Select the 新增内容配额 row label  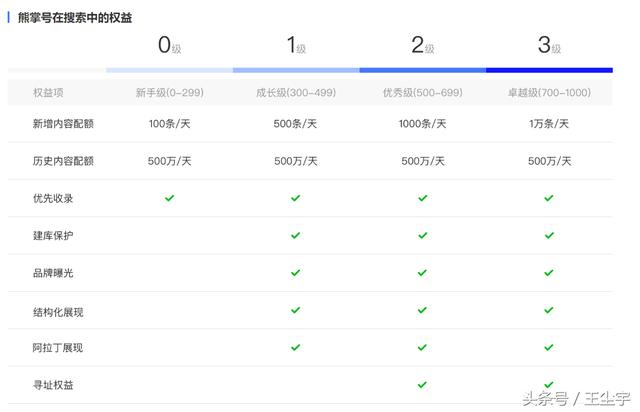pos(63,124)
